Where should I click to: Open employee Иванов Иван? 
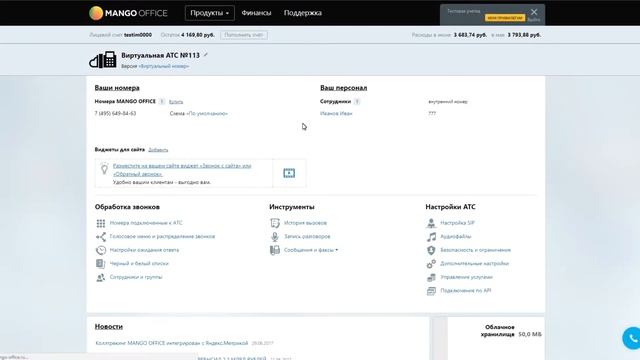point(336,113)
